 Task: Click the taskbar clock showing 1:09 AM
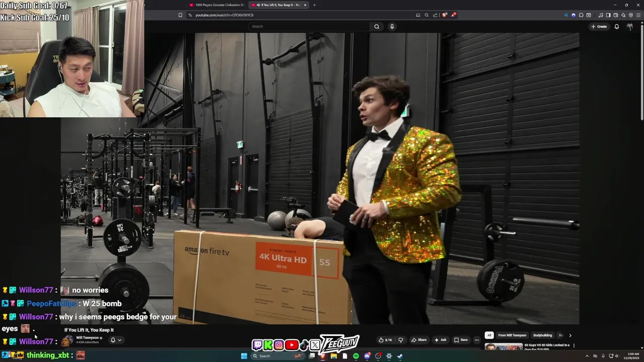631,356
